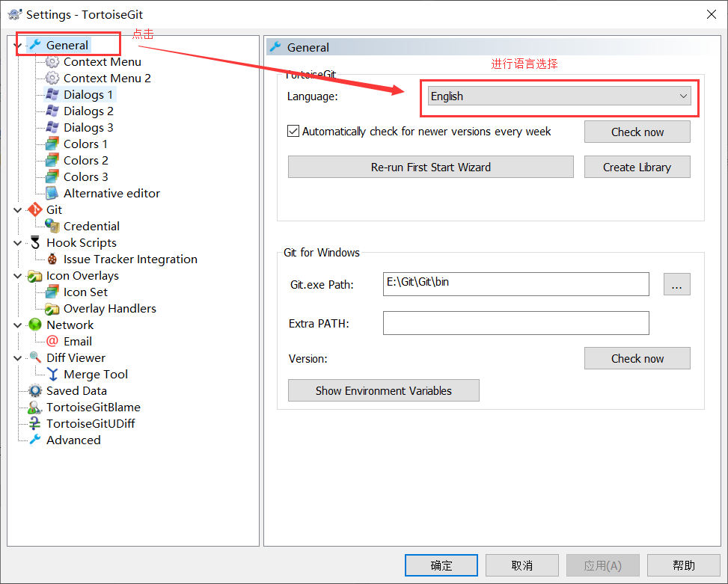Click the General wrench icon in tree
Viewport: 728px width, 584px height.
click(35, 45)
